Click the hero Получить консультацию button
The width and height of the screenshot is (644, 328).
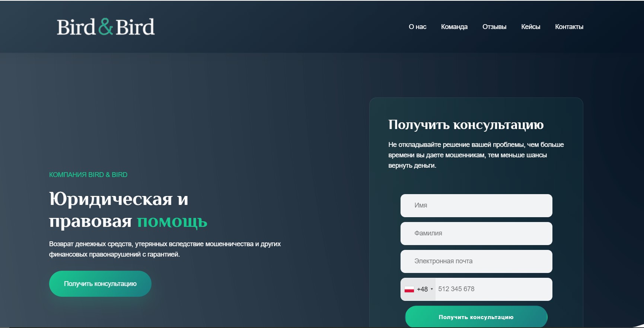(100, 284)
